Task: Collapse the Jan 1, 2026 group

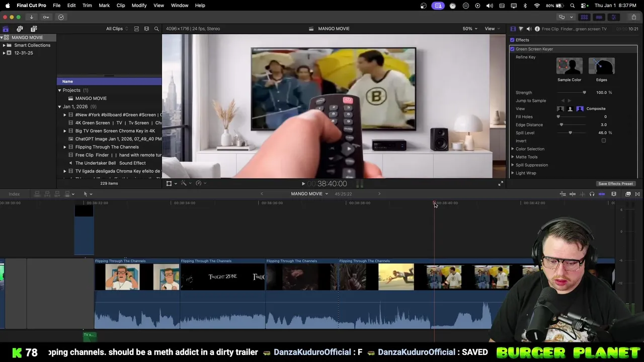Action: pyautogui.click(x=59, y=107)
